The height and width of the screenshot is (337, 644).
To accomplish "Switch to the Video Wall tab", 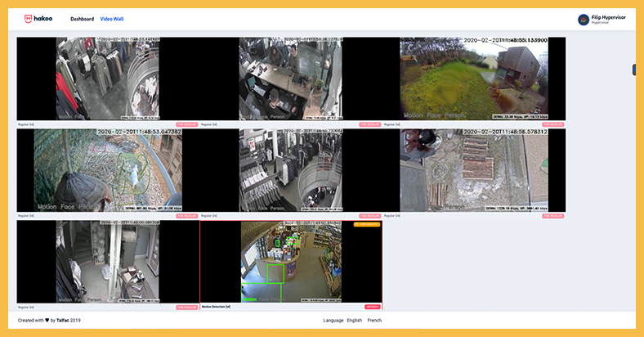I will pos(112,19).
